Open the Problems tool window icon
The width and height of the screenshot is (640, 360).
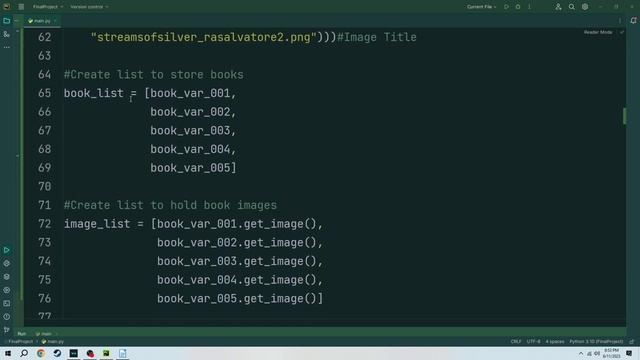[7, 317]
